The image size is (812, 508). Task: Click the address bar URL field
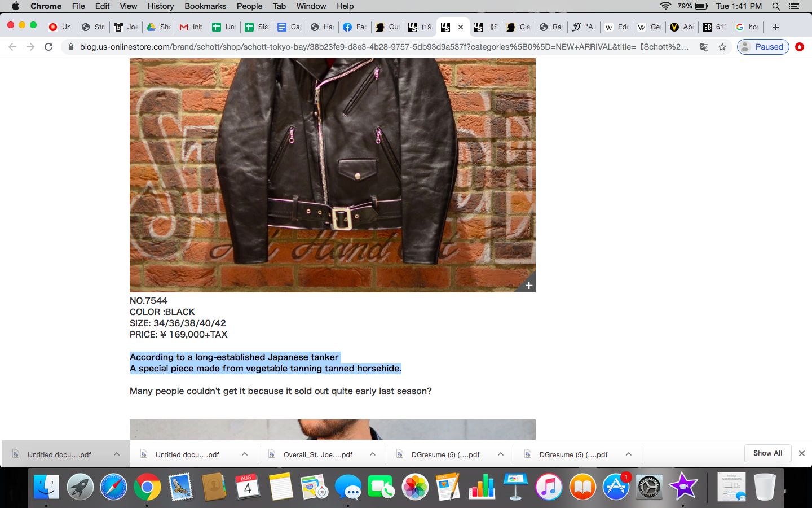click(383, 47)
